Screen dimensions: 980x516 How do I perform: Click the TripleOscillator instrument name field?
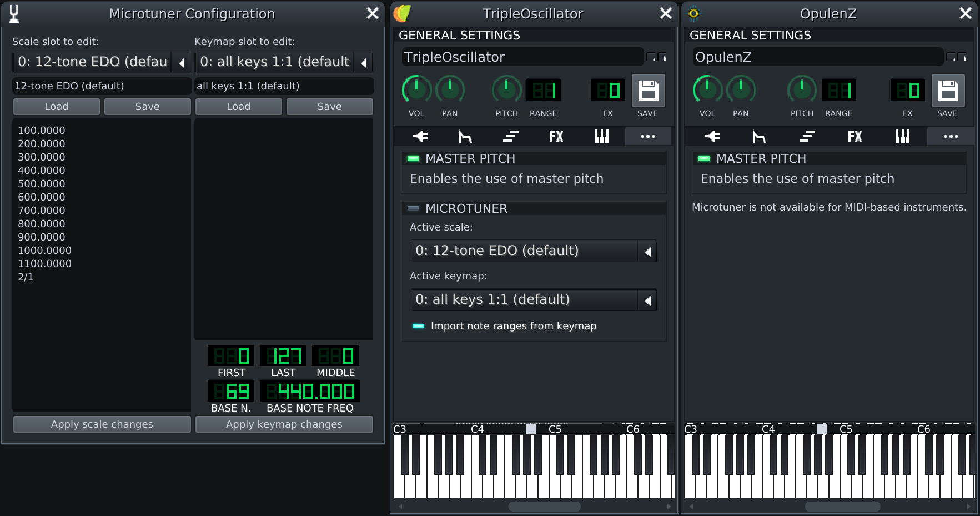point(522,57)
